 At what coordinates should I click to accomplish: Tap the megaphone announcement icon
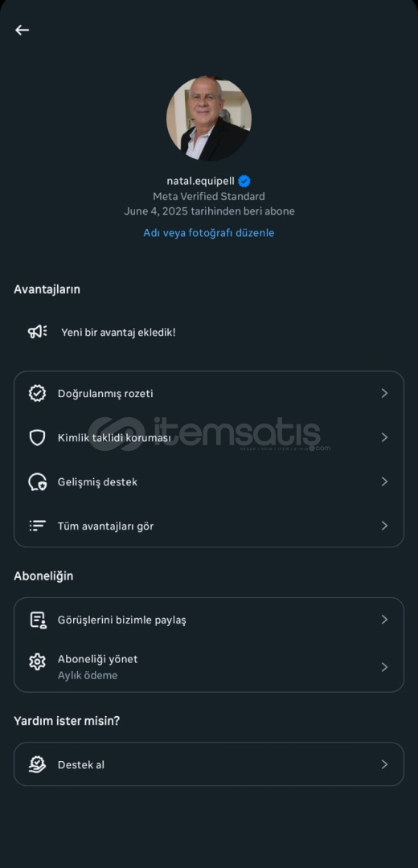[37, 332]
